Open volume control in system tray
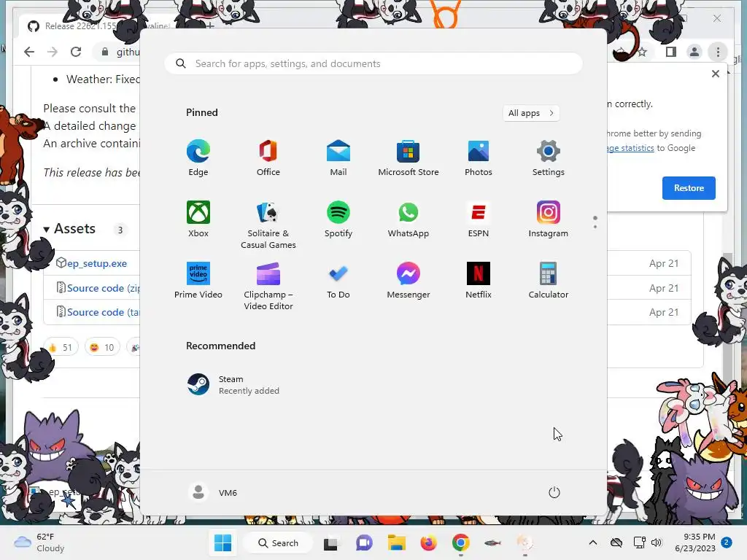Screen dimensions: 747x560 coord(657,542)
